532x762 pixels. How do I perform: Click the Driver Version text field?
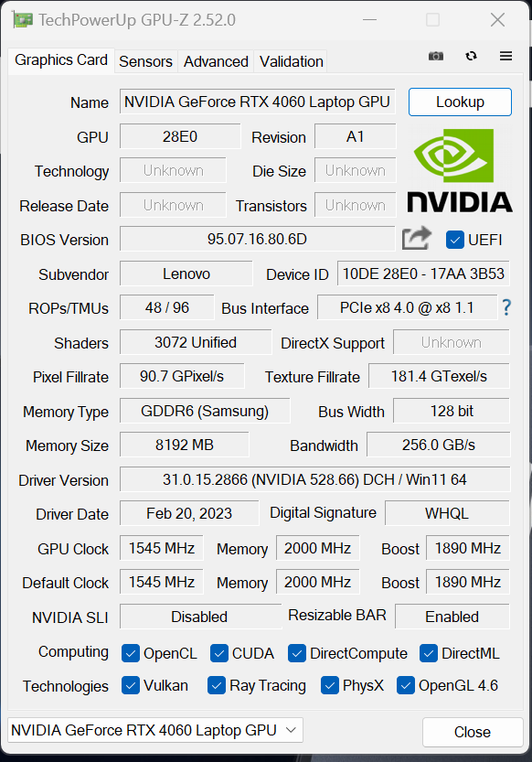coord(314,479)
